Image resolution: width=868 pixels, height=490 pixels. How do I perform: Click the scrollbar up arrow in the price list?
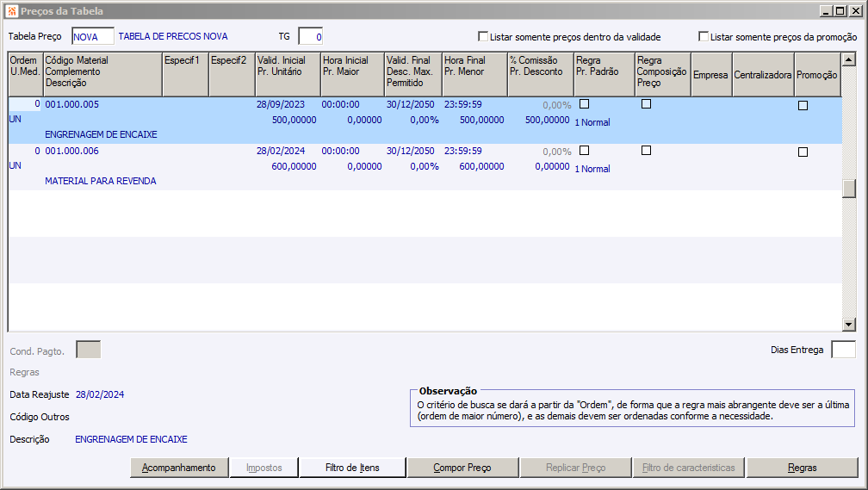(849, 59)
